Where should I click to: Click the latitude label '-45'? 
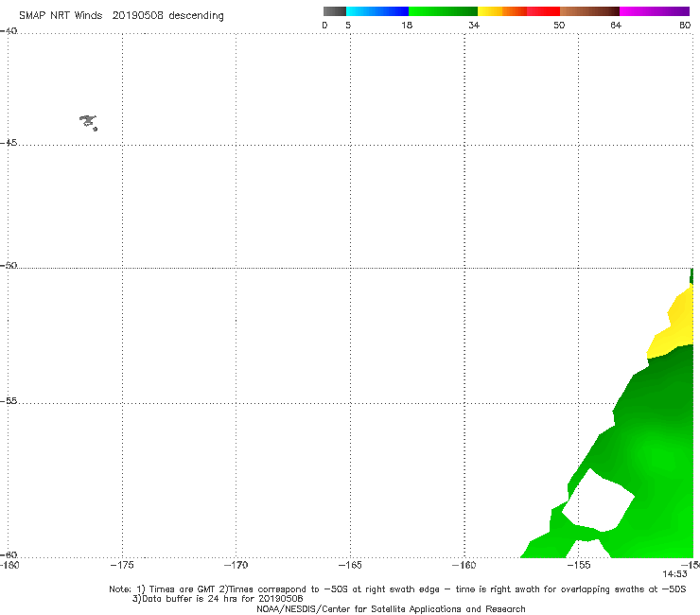coord(9,143)
